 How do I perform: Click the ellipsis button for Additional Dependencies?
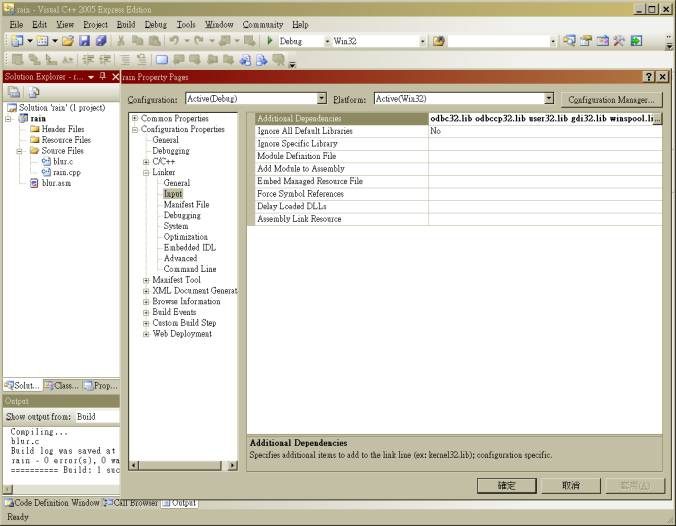(x=656, y=119)
